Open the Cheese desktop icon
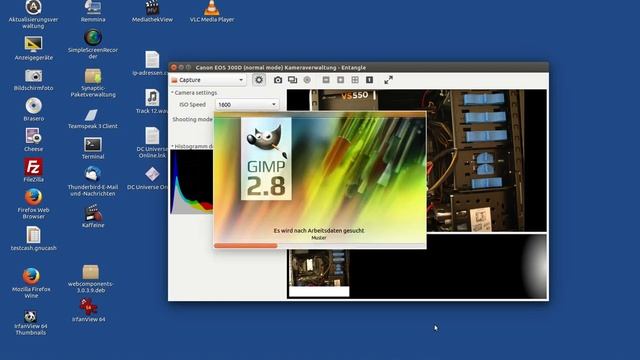 coord(33,140)
